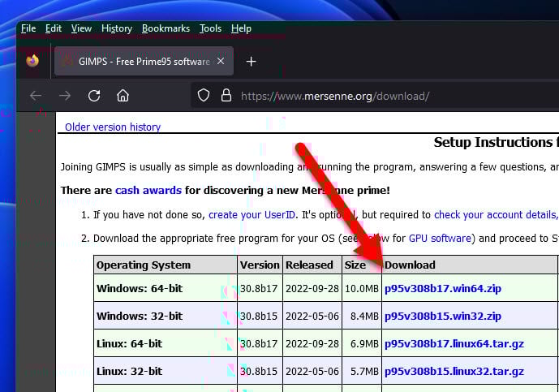Open the Edit menu
The width and height of the screenshot is (559, 392).
click(x=54, y=28)
